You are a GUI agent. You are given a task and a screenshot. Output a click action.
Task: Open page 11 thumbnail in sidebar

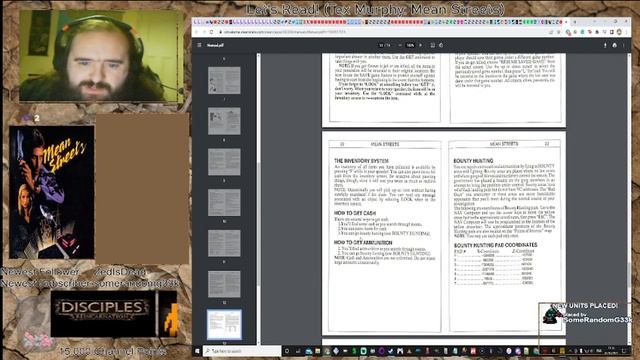224,243
